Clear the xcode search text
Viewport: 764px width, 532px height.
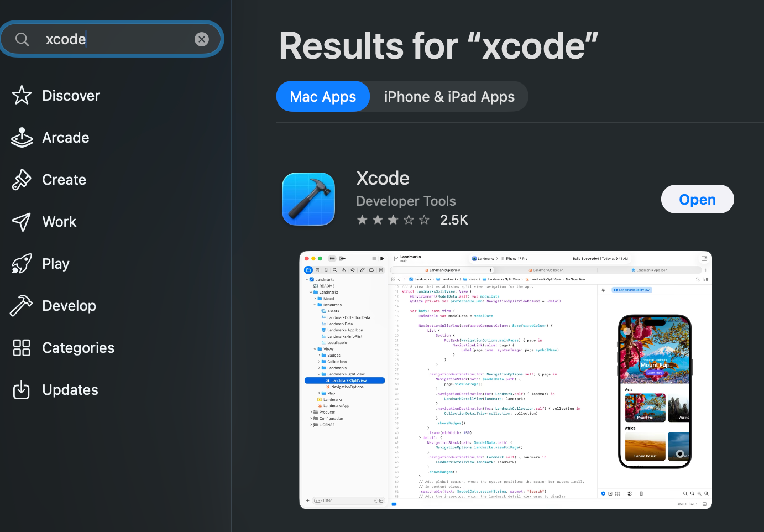(202, 39)
